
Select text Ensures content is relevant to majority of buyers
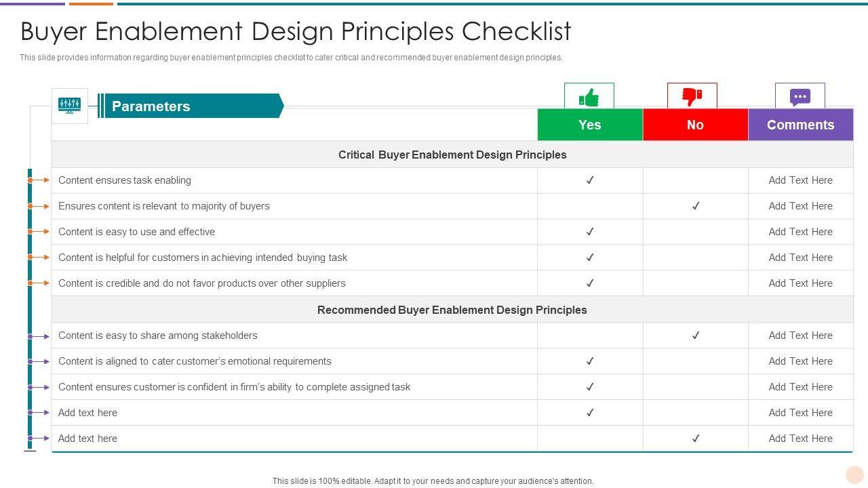click(x=164, y=206)
